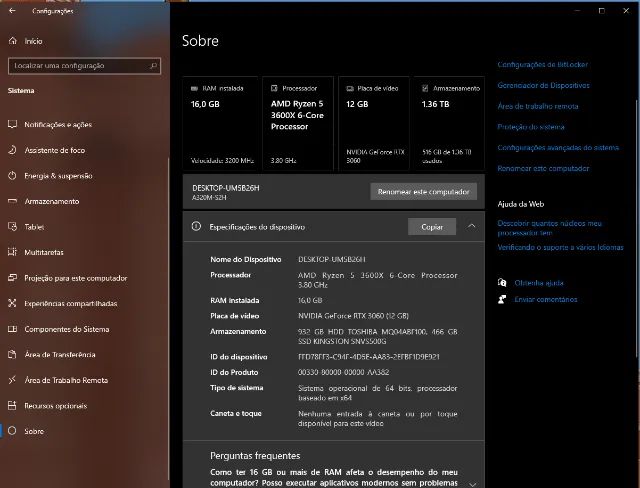The image size is (640, 488).
Task: Open Configurações avançadas do sistema link
Action: pyautogui.click(x=558, y=147)
